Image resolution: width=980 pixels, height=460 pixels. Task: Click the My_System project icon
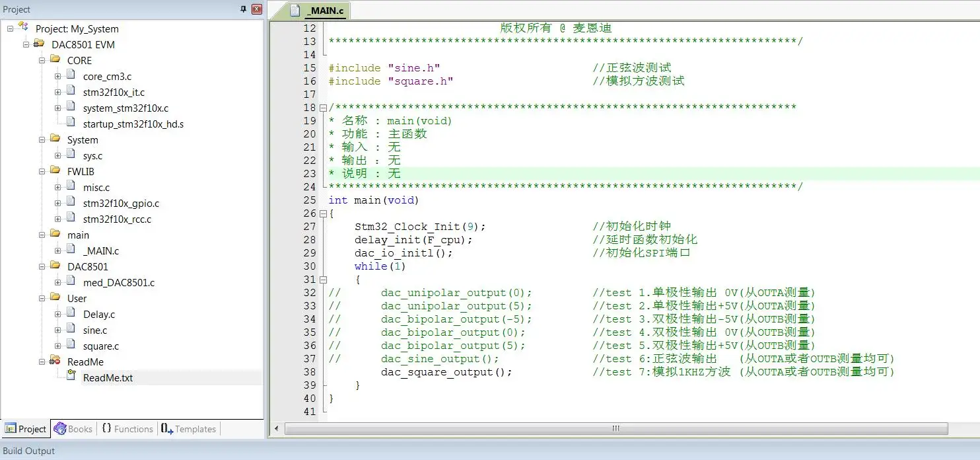tap(24, 27)
